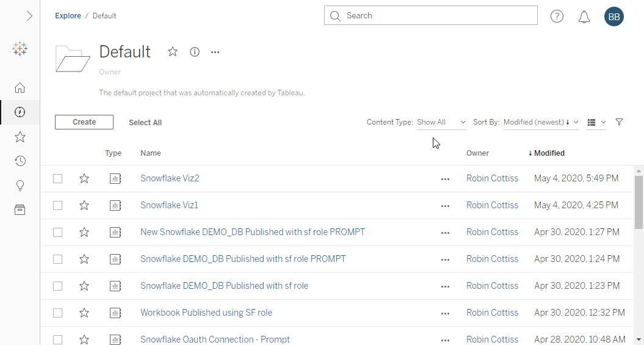Viewport: 644px width, 345px height.
Task: Open Recommendations lightbulb icon in sidebar
Action: pos(20,186)
